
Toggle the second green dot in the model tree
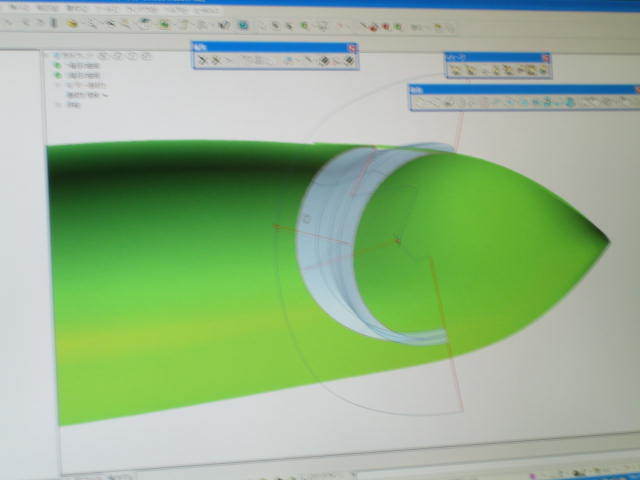click(x=59, y=77)
